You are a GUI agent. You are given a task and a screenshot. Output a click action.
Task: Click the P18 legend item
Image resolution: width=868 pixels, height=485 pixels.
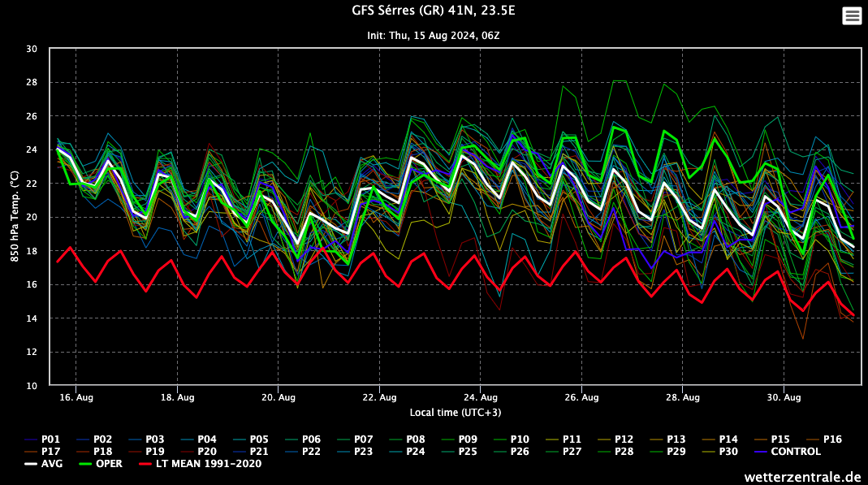coord(95,451)
